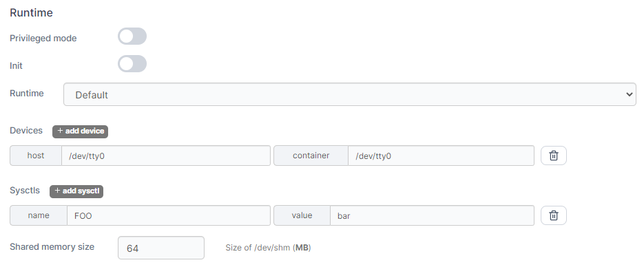
Task: Focus the sysctl value field bar
Action: 432,215
